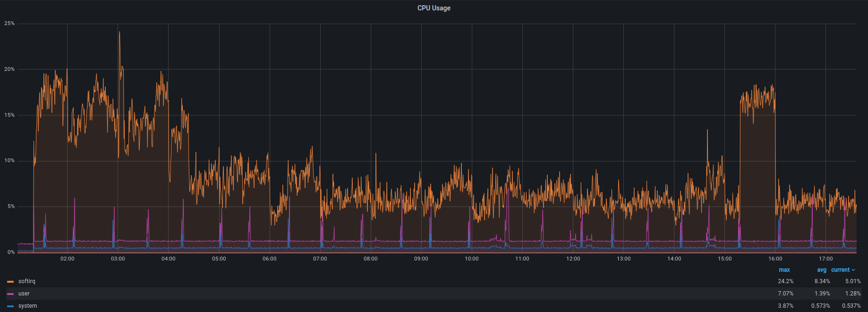
Task: Click the 25% y-axis label
Action: click(9, 23)
